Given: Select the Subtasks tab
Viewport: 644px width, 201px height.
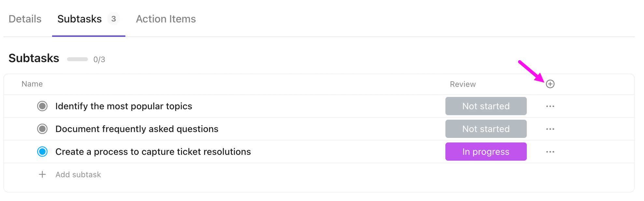Looking at the screenshot, I should [79, 19].
